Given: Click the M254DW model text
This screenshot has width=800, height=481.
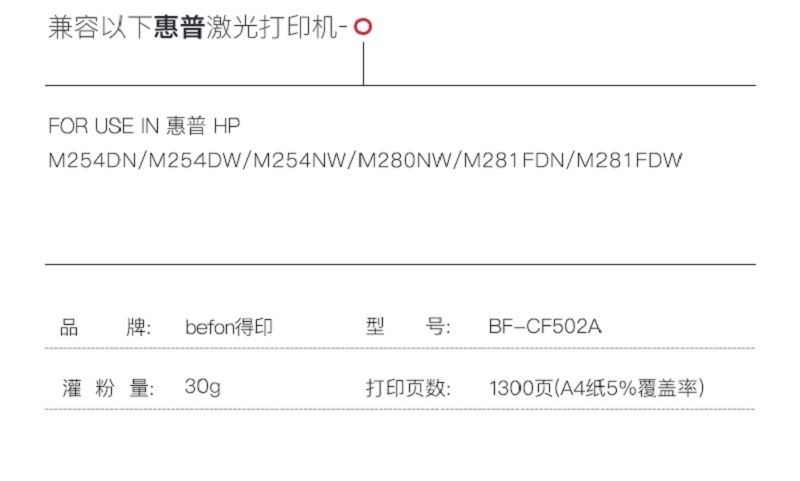Looking at the screenshot, I should point(195,161).
